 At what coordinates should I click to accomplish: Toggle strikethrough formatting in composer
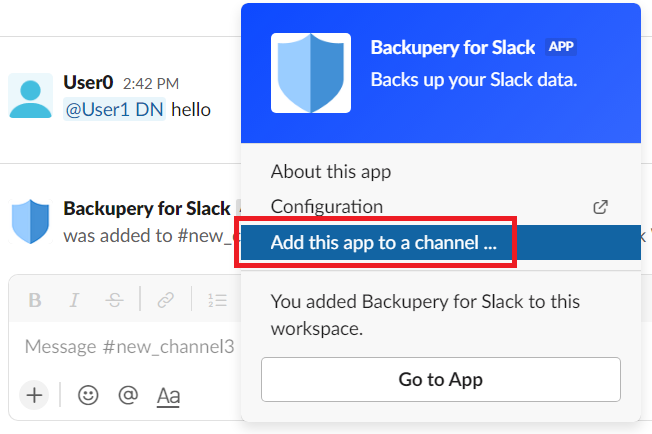(114, 300)
